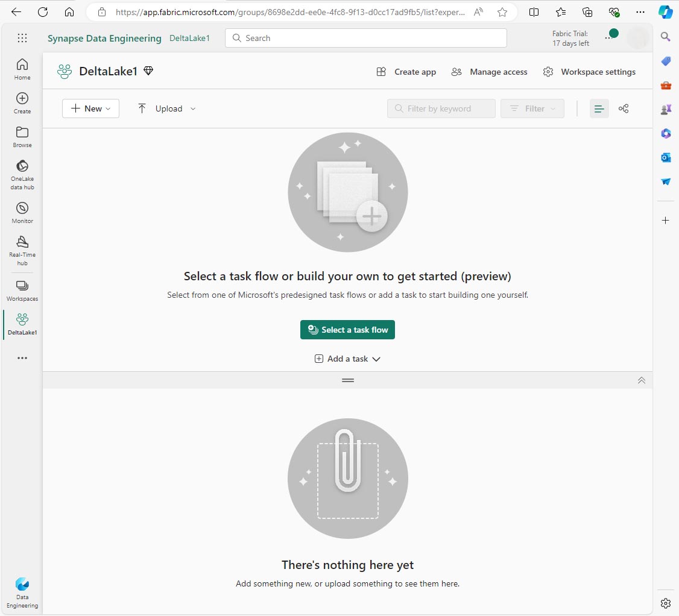Open Outlook in Edge sidebar
Viewport: 679px width, 616px height.
[666, 157]
